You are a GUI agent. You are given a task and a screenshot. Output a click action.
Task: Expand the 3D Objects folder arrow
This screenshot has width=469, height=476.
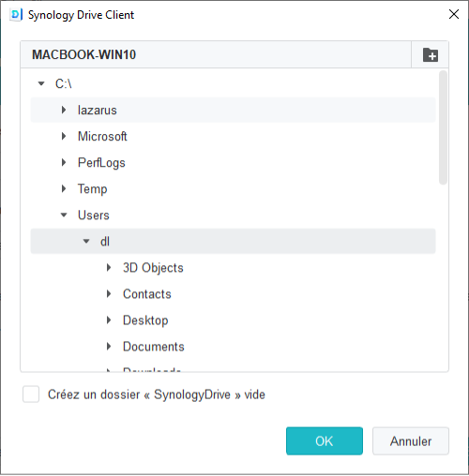109,267
